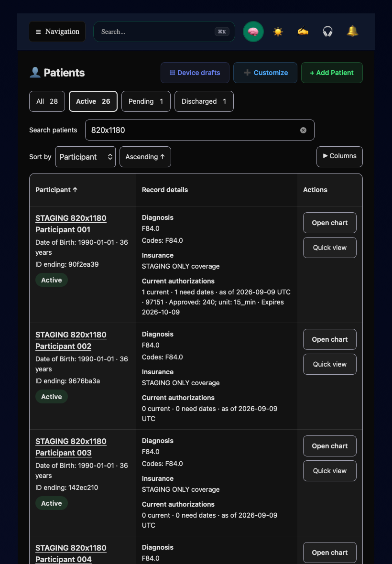Toggle the Ascending sort order
The width and height of the screenshot is (392, 564).
click(145, 157)
